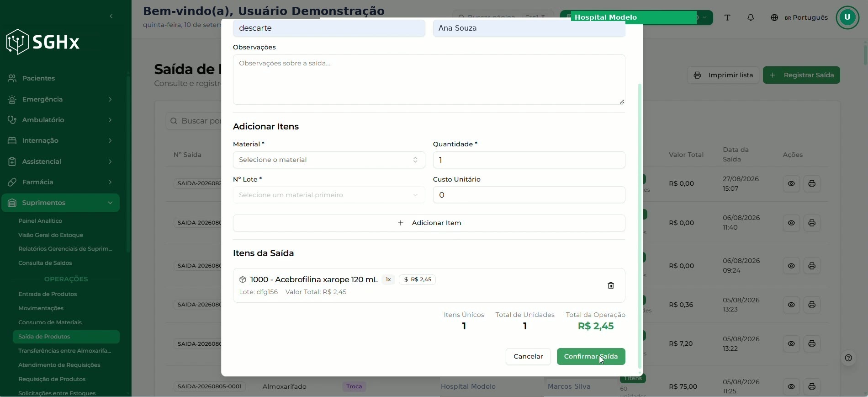
Task: Print the R$ 75,00 row entry
Action: 812,386
